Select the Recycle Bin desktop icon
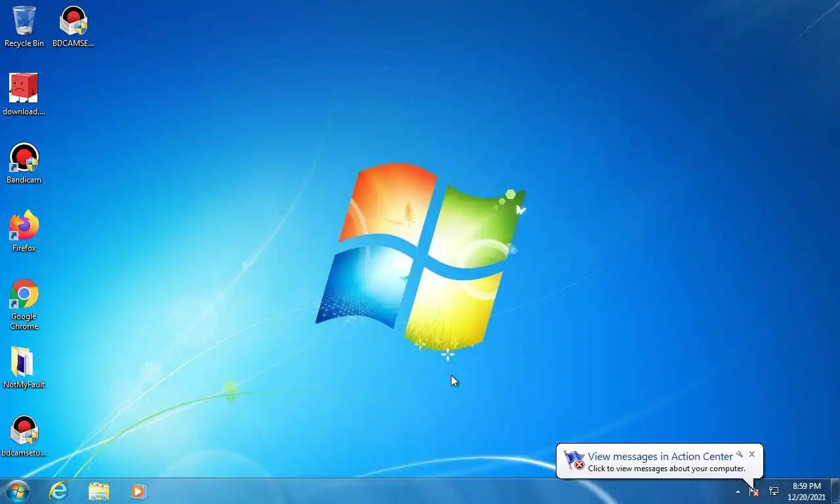Image resolution: width=840 pixels, height=504 pixels. tap(24, 27)
